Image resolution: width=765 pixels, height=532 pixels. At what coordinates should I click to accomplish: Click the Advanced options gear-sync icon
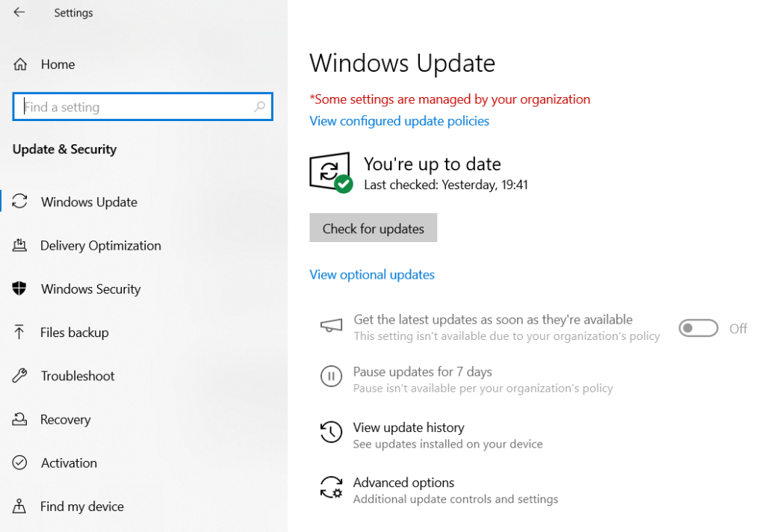point(331,487)
